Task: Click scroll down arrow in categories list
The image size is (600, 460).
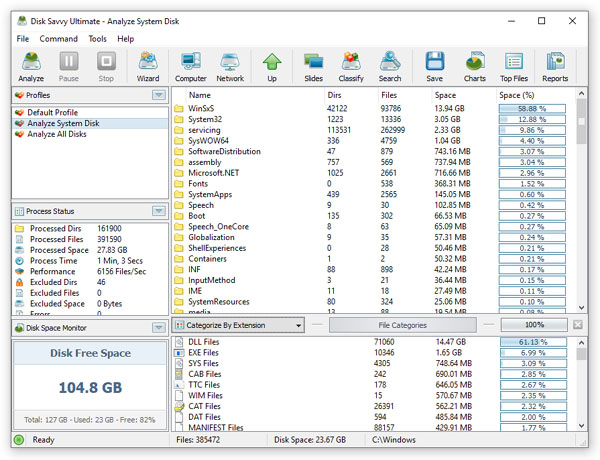Action: (581, 426)
